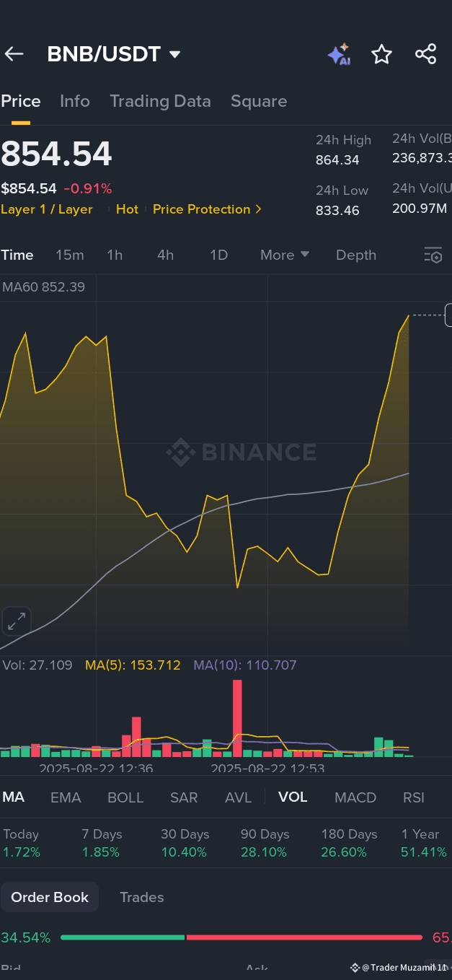Viewport: 452px width, 980px height.
Task: Select the 15m timeframe
Action: pos(70,255)
